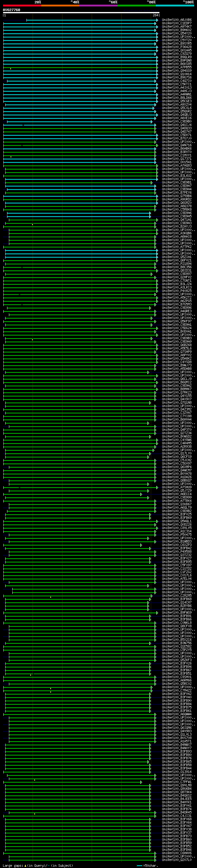Open hit UniRef100_Q54Y20
Screen dimensions: 197x868
[177, 33]
